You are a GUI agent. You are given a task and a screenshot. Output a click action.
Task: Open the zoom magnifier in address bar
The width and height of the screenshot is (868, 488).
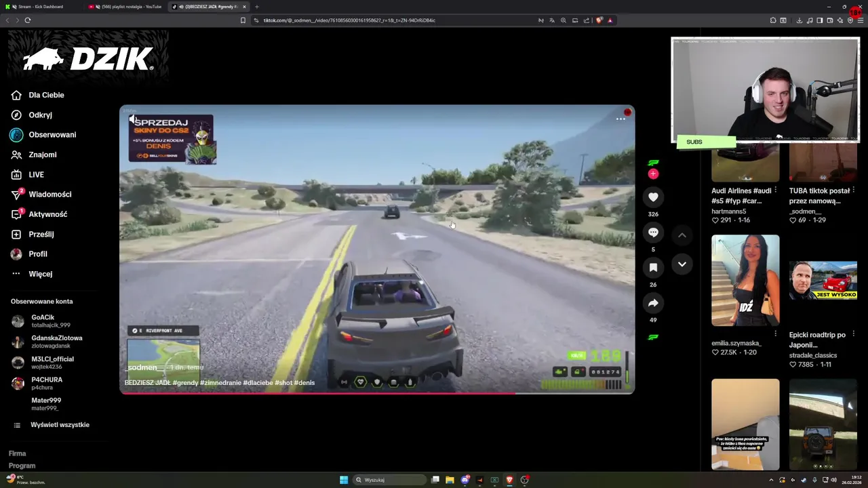pyautogui.click(x=564, y=20)
